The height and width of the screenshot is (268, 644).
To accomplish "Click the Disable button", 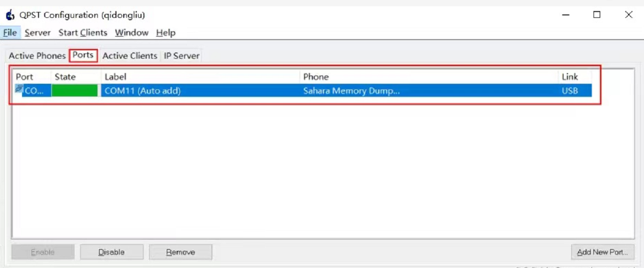I will point(112,252).
